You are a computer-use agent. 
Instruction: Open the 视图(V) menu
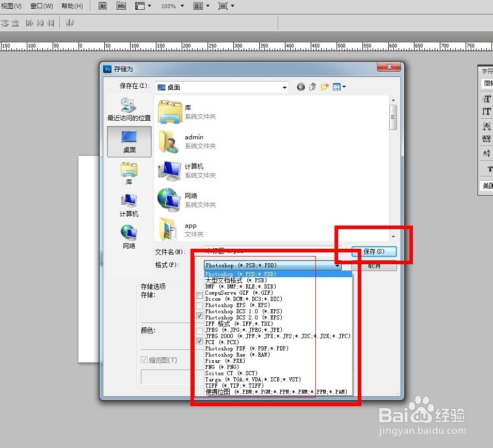point(11,6)
